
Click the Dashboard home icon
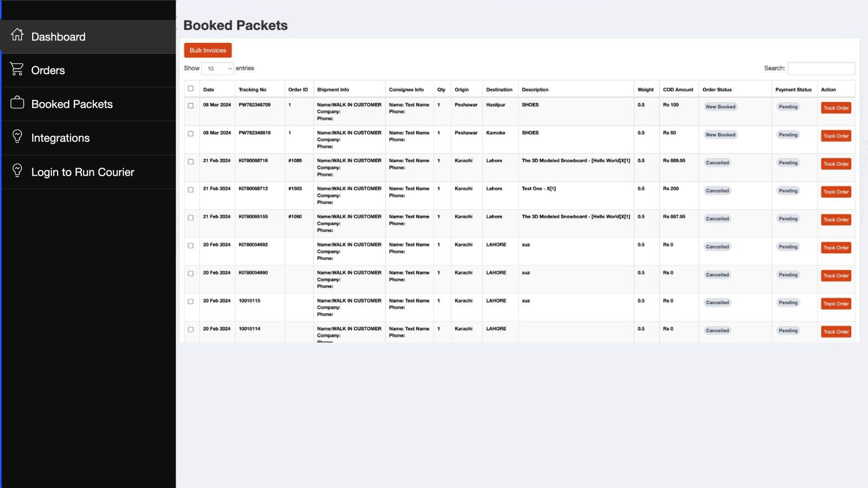coord(17,35)
